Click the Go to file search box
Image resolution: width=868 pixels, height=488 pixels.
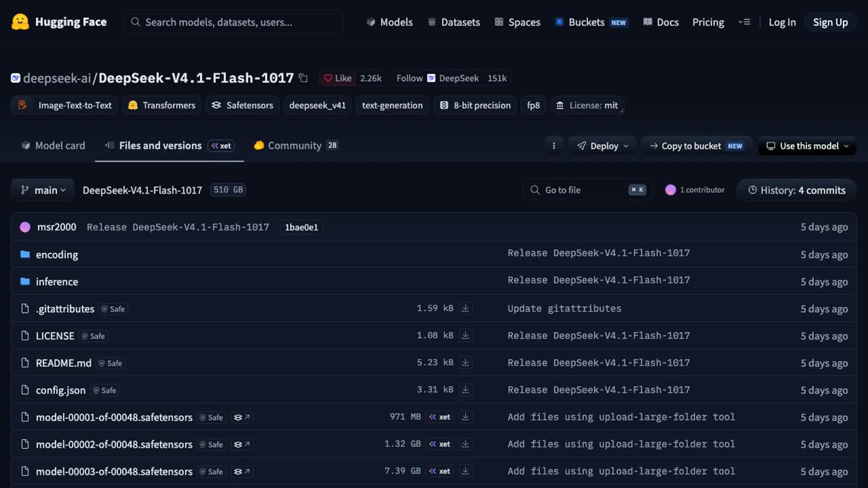click(588, 190)
